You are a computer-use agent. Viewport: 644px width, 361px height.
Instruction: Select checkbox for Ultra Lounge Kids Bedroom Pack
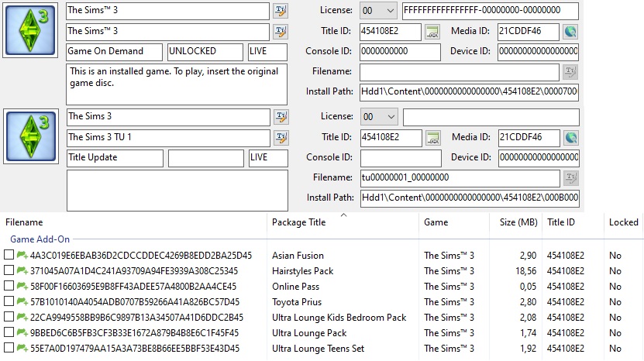tap(9, 317)
